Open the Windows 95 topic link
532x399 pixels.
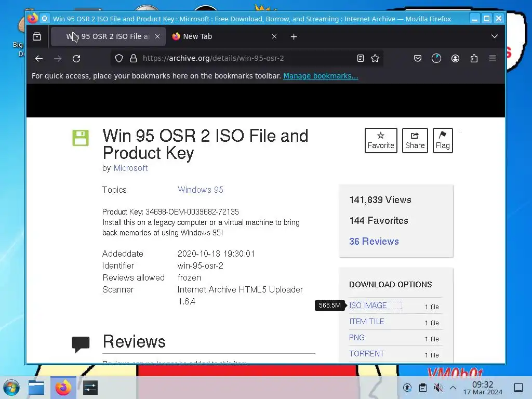pyautogui.click(x=201, y=190)
